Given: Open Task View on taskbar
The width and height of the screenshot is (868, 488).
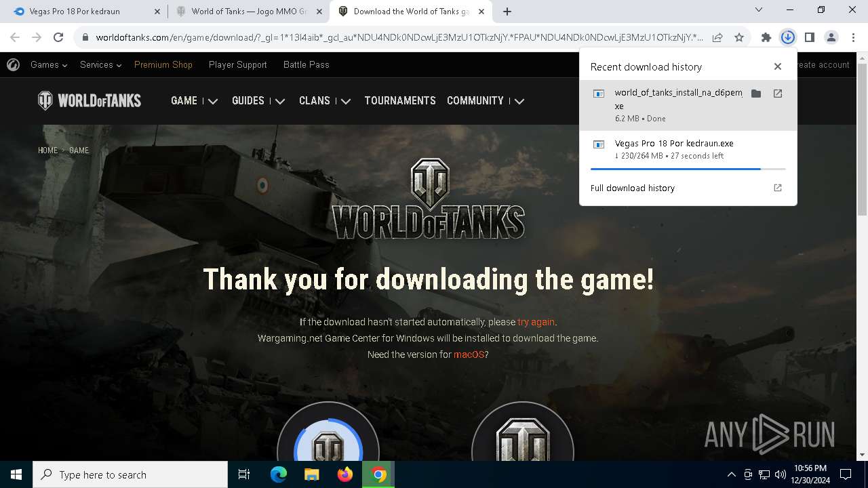Looking at the screenshot, I should click(244, 474).
